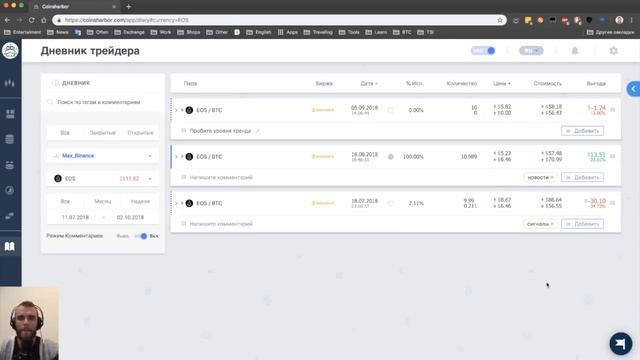The height and width of the screenshot is (360, 640).
Task: Open the header currency dropdown pill
Action: click(531, 51)
